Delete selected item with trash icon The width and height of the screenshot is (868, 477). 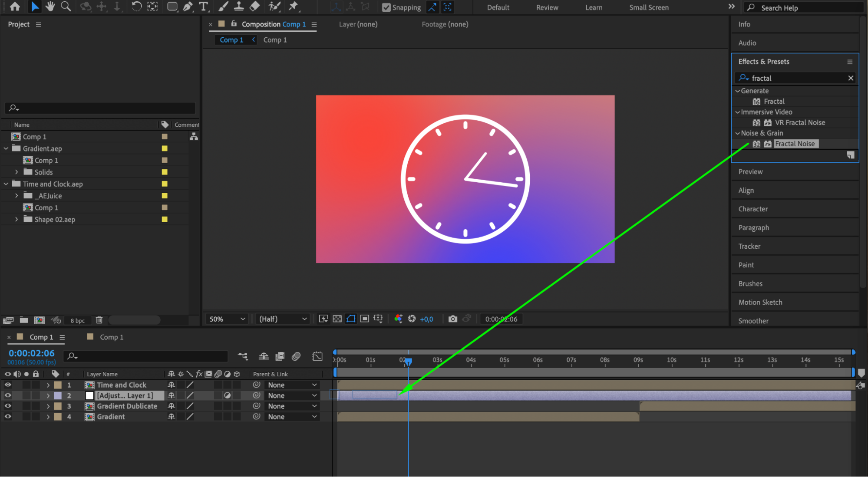tap(99, 320)
